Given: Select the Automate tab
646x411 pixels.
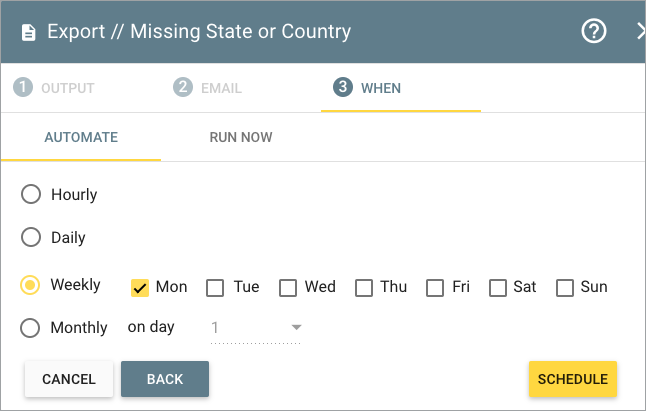Looking at the screenshot, I should (x=81, y=137).
